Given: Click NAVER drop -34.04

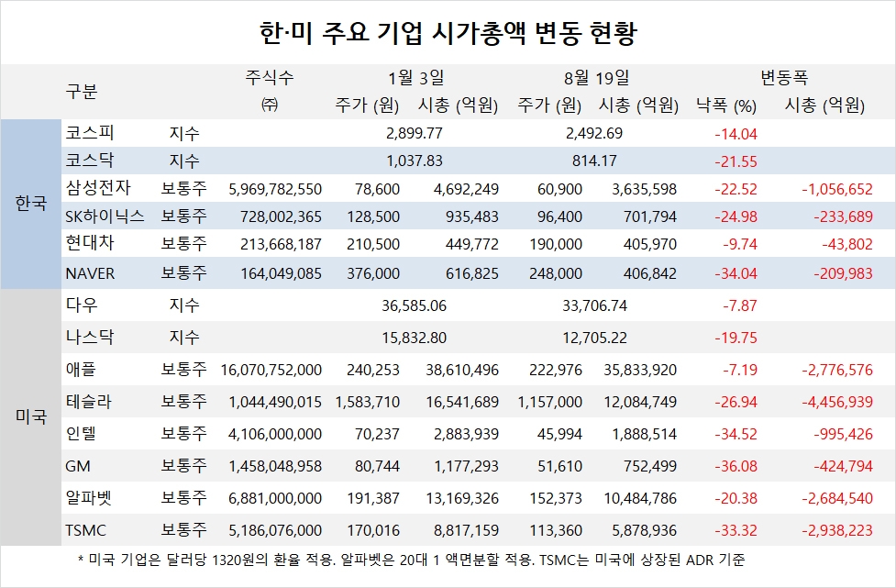Looking at the screenshot, I should click(x=736, y=273).
